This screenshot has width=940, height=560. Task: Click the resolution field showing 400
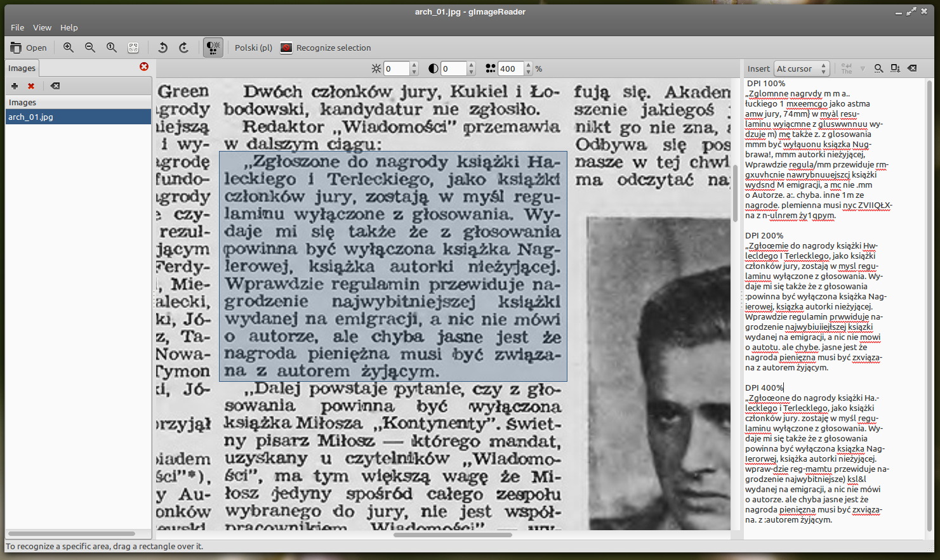pyautogui.click(x=511, y=68)
